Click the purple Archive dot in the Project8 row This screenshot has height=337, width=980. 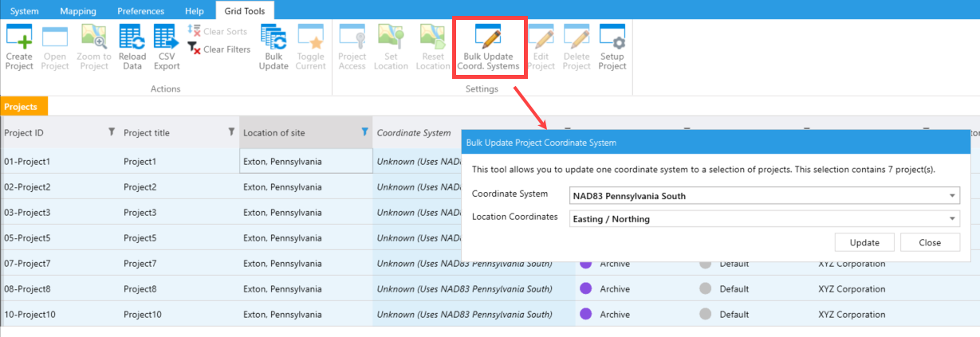click(x=585, y=288)
